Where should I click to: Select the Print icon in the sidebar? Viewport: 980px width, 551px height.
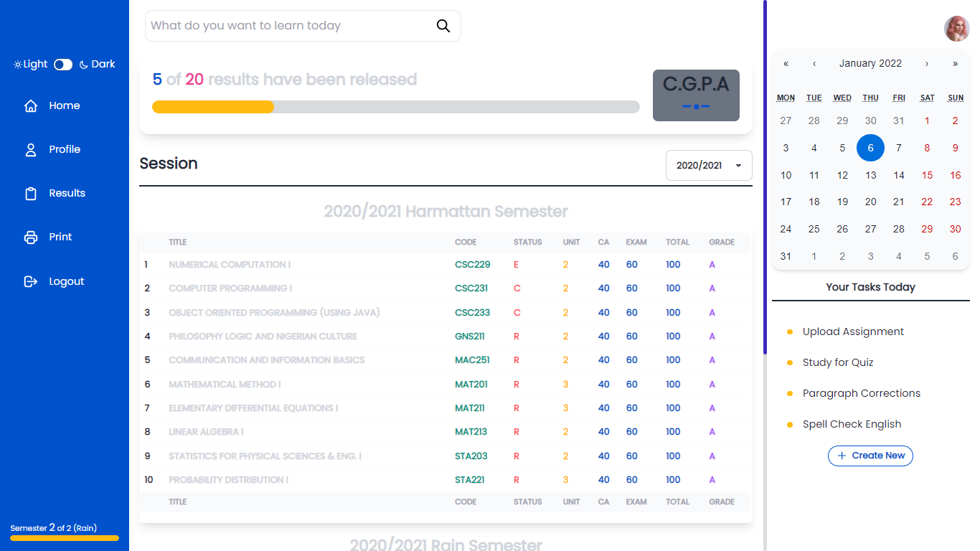coord(30,236)
